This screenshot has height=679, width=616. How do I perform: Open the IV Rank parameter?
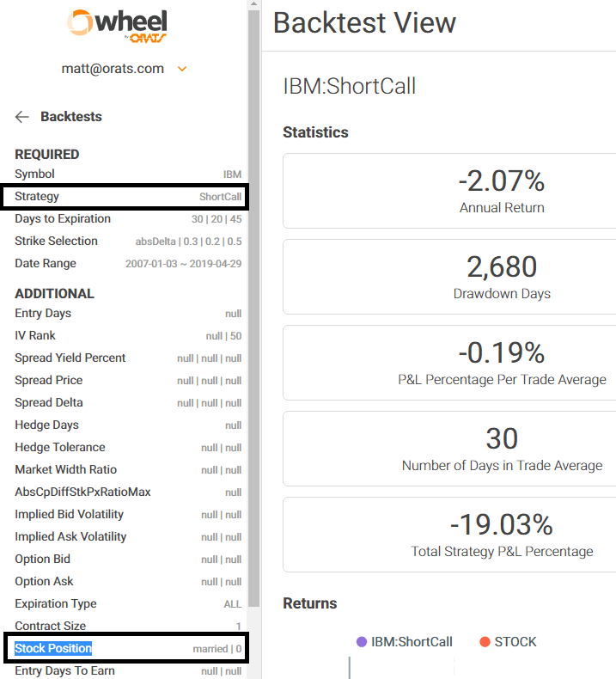(128, 335)
